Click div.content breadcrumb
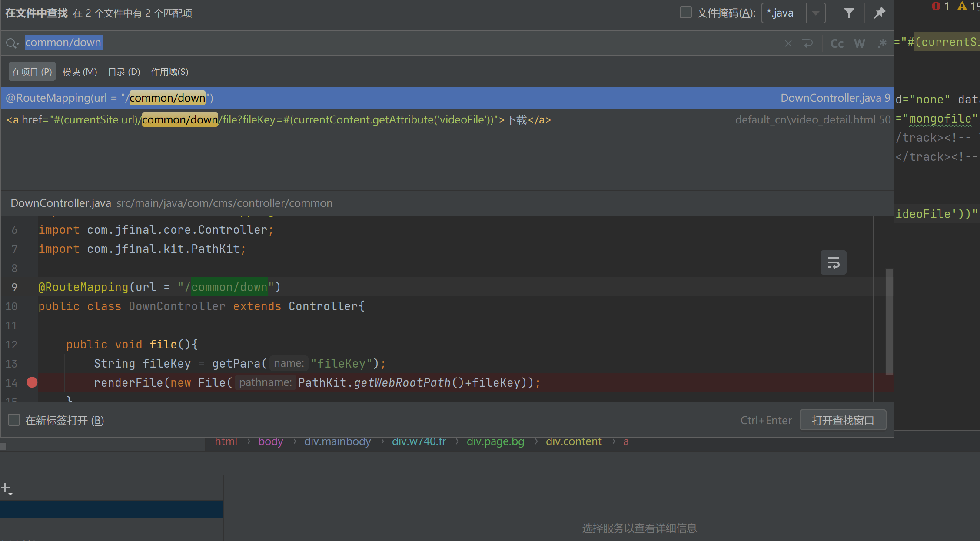This screenshot has width=980, height=541. click(574, 442)
